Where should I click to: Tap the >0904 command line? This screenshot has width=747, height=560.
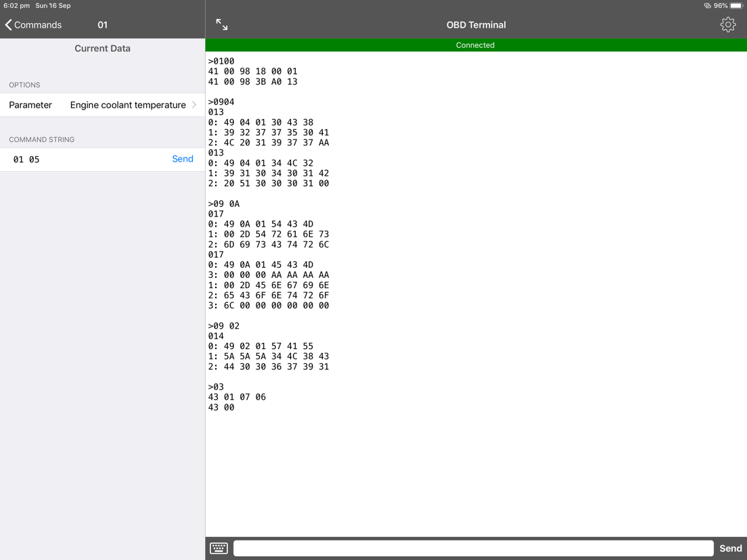pos(221,102)
